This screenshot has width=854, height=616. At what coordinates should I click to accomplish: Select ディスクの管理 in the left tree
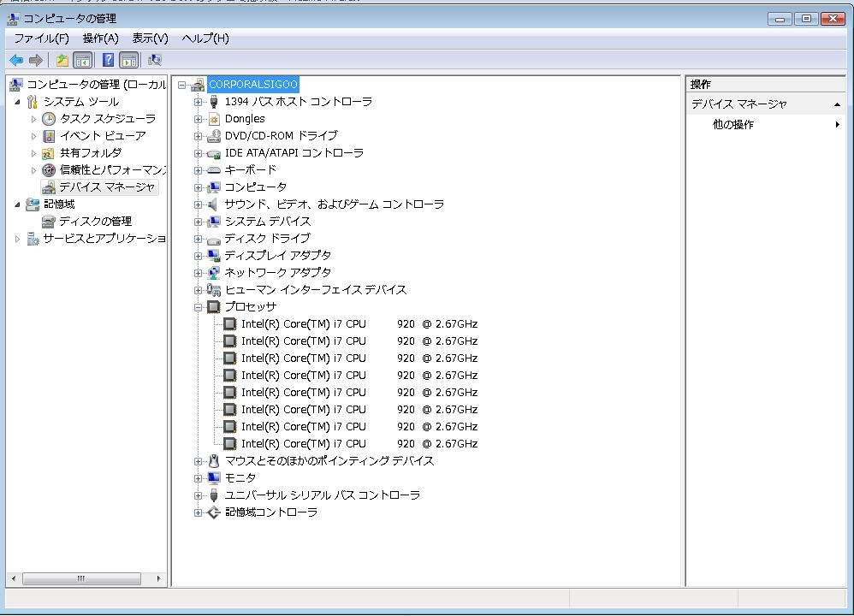(95, 221)
